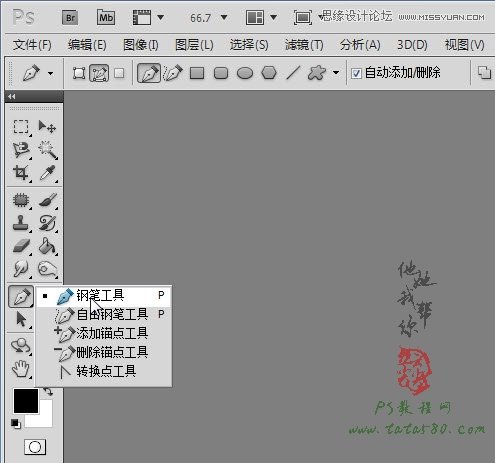
Task: Select the Magic Wand tool
Action: [48, 150]
